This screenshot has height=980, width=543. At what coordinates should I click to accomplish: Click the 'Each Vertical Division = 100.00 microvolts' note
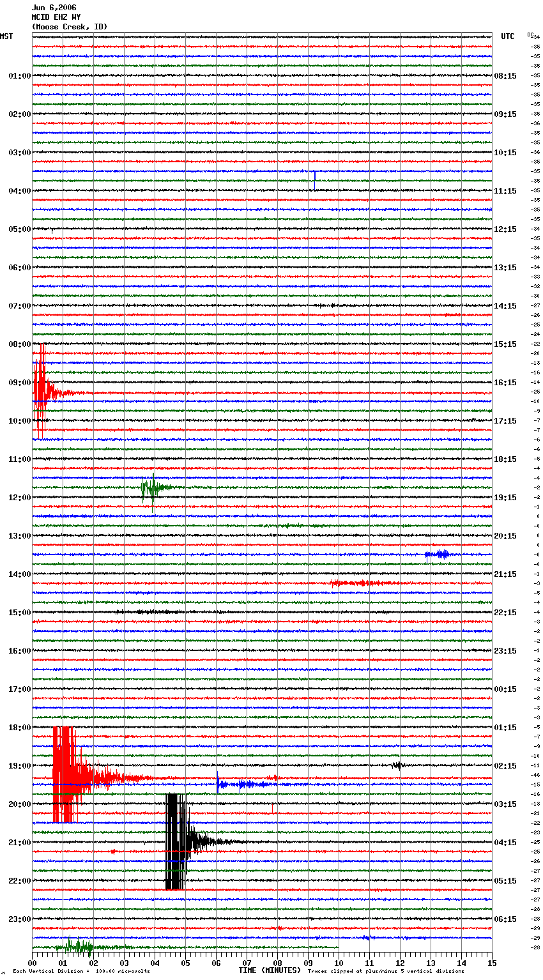pos(81,971)
